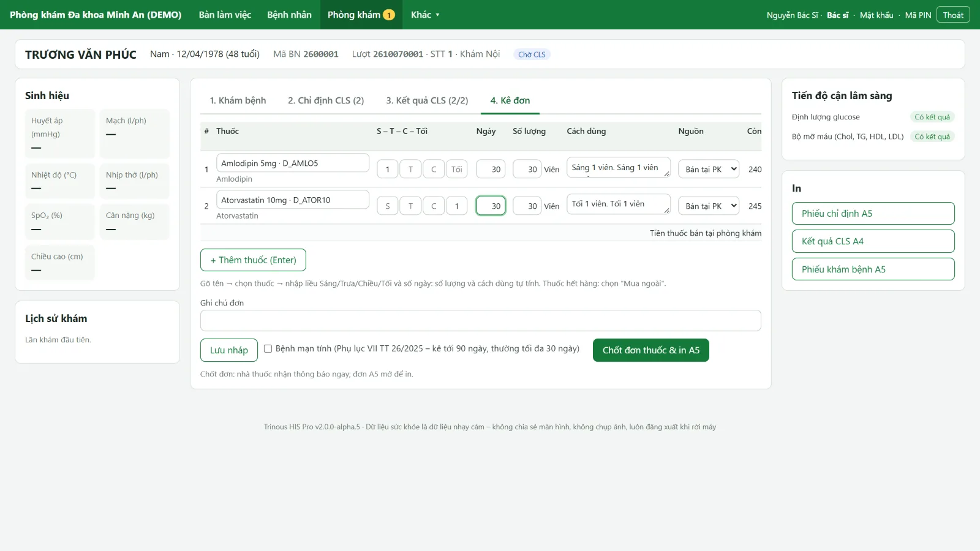980x551 pixels.
Task: Click the Amlodipin 5mg drug name field
Action: click(x=293, y=163)
